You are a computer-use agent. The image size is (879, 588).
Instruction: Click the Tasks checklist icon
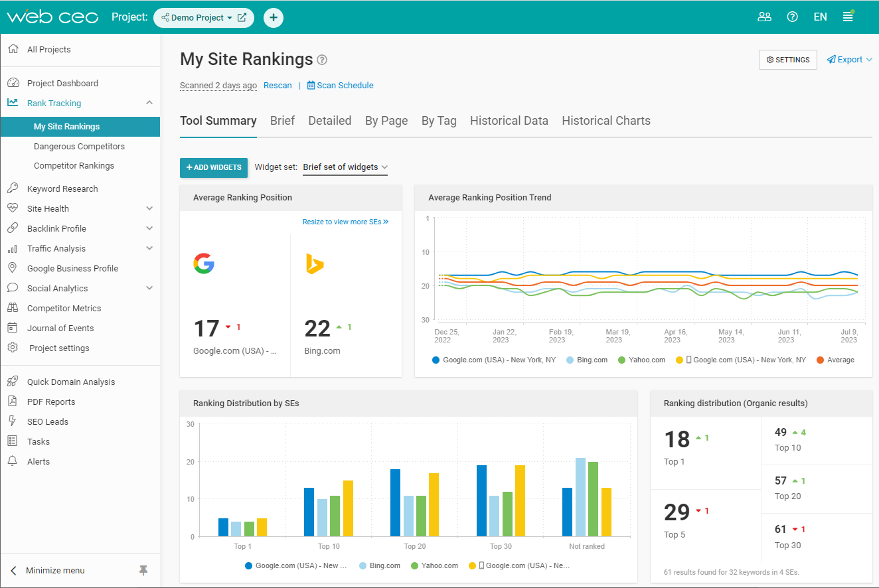(x=13, y=441)
